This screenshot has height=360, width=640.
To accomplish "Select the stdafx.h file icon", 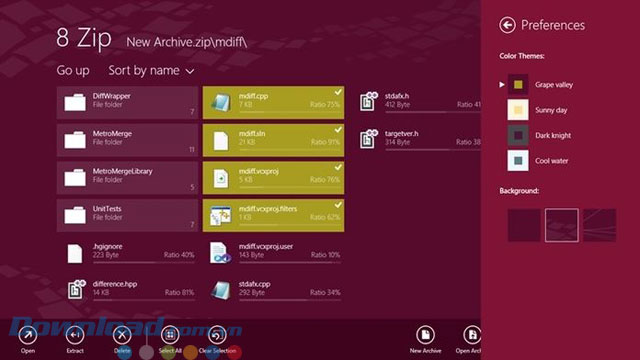I will pos(368,101).
